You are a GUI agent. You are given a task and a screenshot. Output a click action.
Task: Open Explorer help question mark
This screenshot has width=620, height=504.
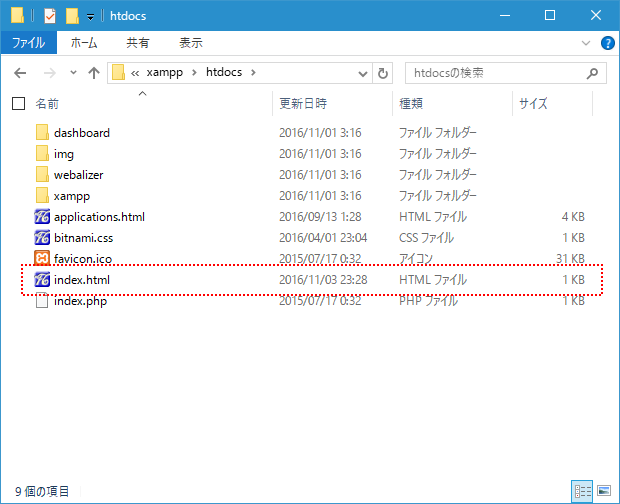[607, 43]
